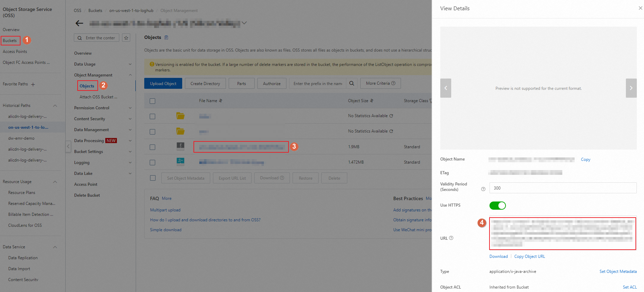Sort by Object Size using sort icon
The height and width of the screenshot is (292, 644).
click(x=372, y=101)
